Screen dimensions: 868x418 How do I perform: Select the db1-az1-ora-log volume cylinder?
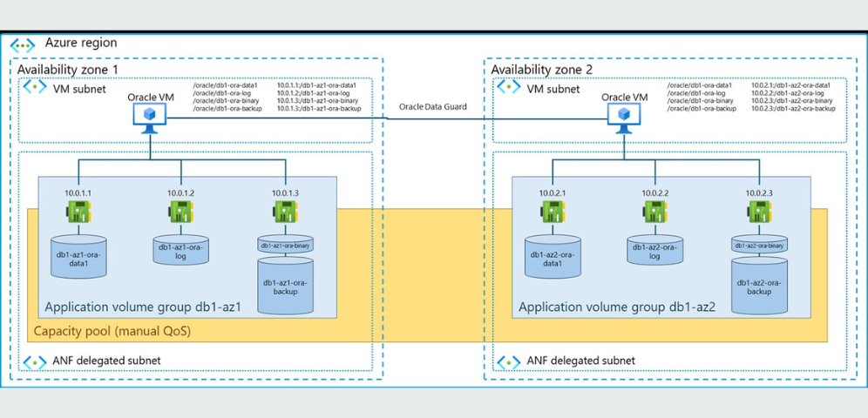180,250
